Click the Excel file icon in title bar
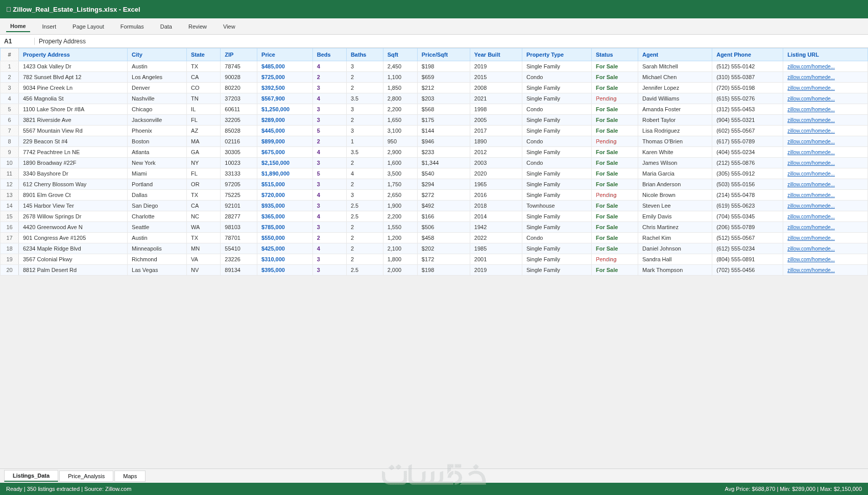Image resolution: width=868 pixels, height=495 pixels. [9, 9]
